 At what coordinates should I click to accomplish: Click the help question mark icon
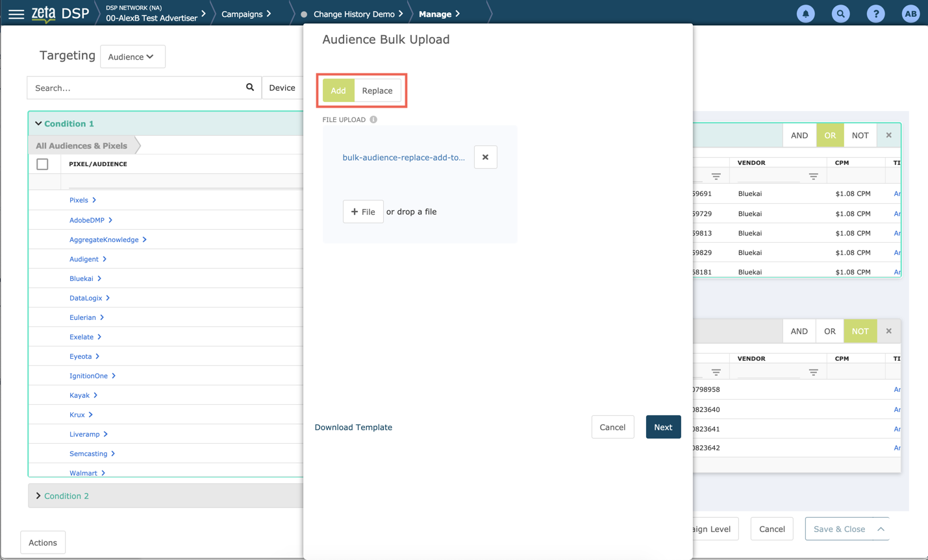click(875, 14)
